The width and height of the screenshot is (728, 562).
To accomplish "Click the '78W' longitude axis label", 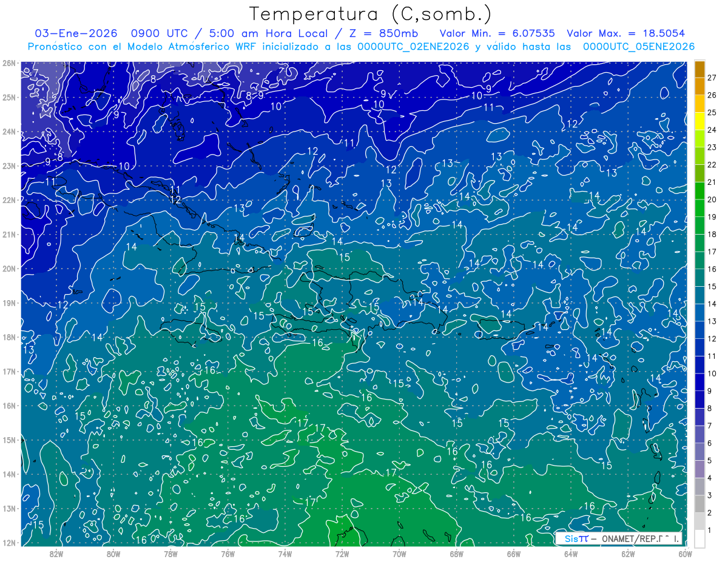I will tap(170, 554).
